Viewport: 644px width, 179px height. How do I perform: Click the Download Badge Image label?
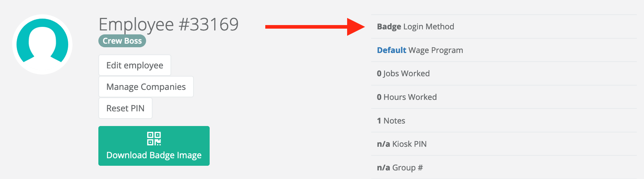(x=154, y=155)
